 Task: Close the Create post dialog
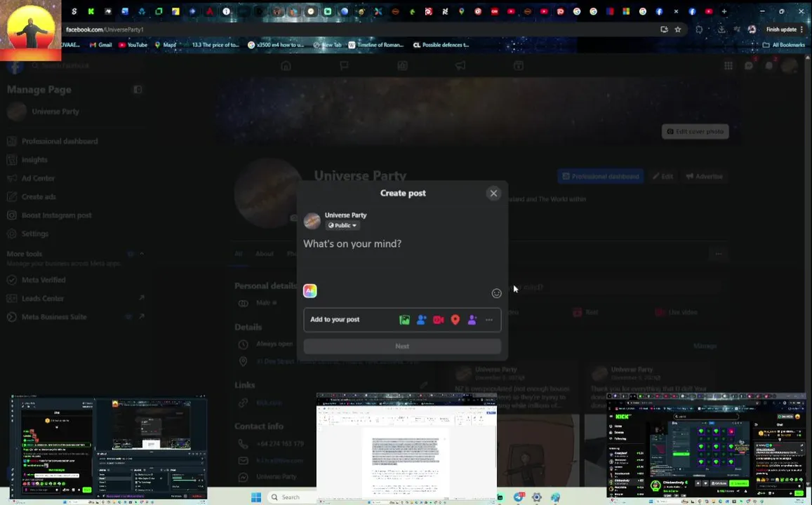coord(493,193)
